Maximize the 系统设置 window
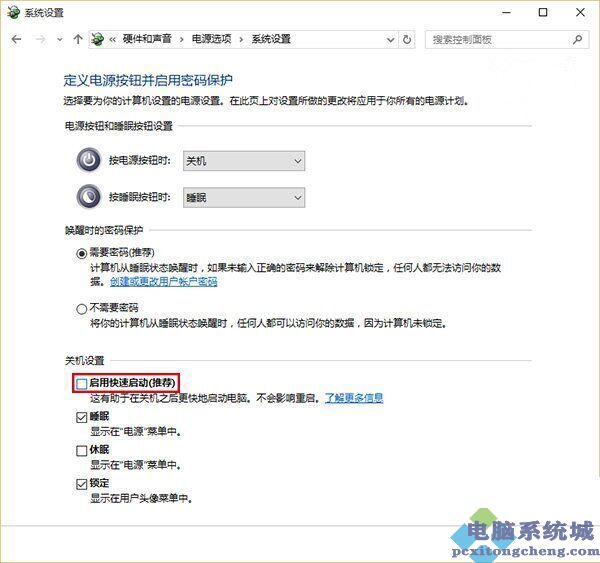Image resolution: width=600 pixels, height=563 pixels. (543, 13)
